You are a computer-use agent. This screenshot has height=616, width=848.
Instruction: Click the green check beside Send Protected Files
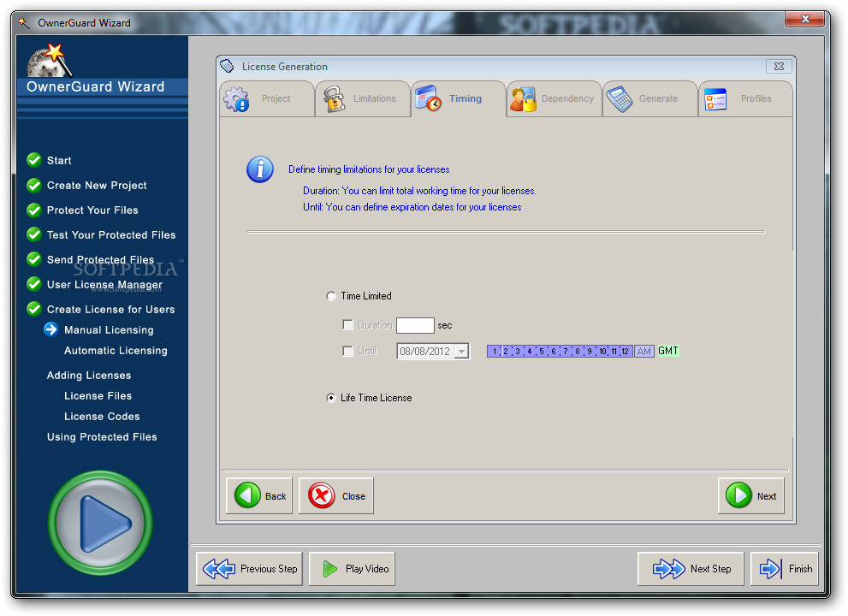click(34, 259)
